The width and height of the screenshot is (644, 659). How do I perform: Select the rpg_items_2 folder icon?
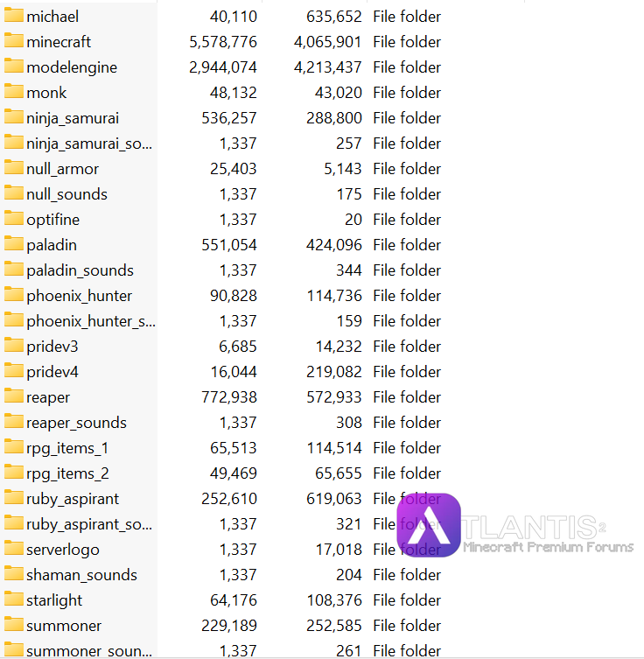tap(14, 472)
